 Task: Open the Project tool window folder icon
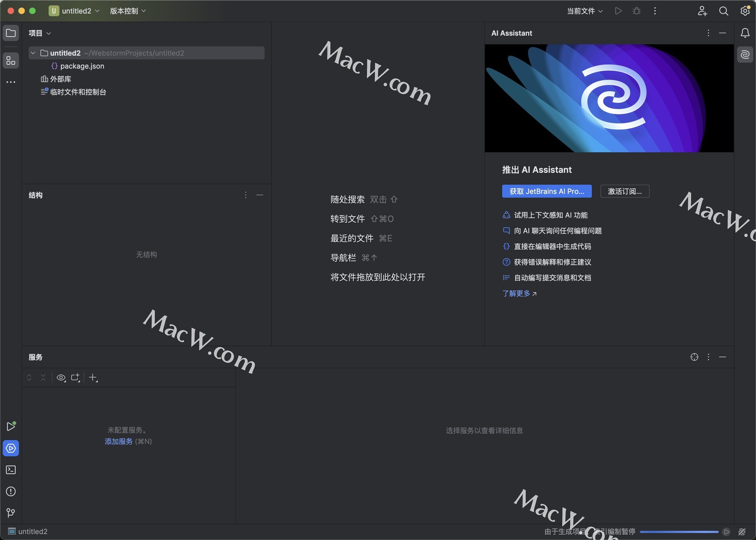11,33
